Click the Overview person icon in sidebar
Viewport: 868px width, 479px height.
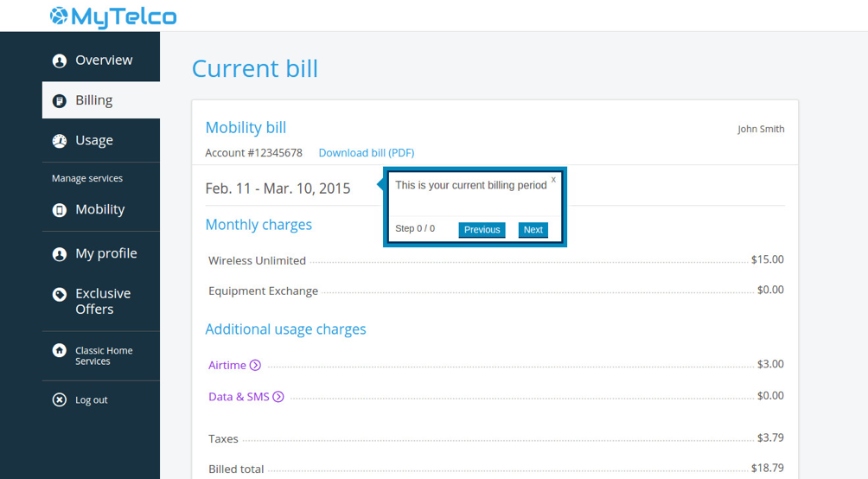click(x=59, y=61)
